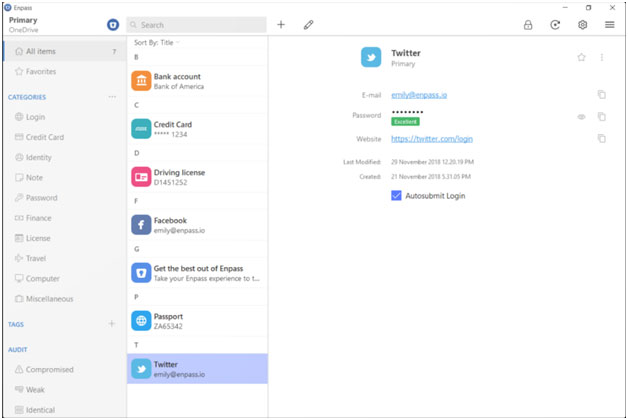The image size is (628, 420).
Task: Add a new tag with plus
Action: click(112, 324)
